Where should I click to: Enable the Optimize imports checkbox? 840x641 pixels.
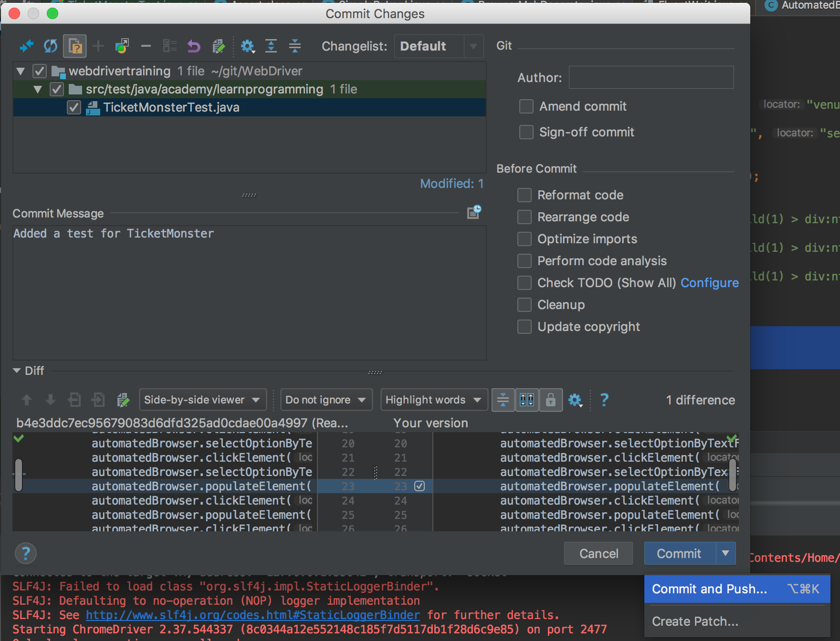click(x=525, y=239)
